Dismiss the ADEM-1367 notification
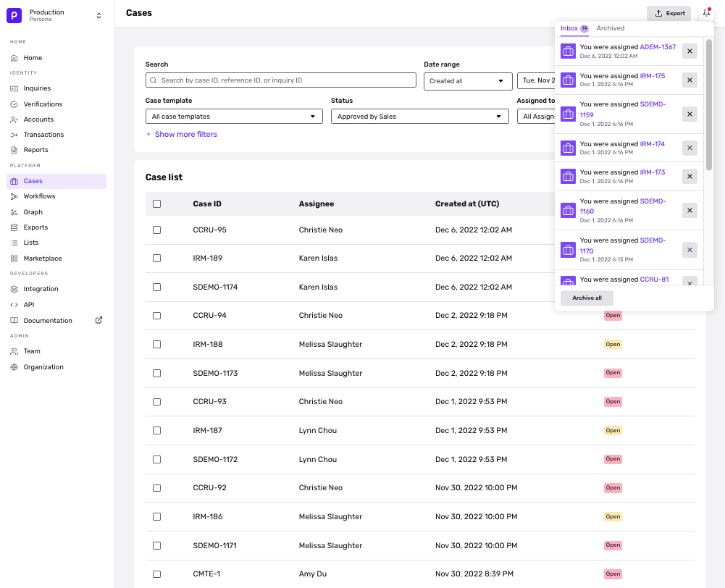725x588 pixels. tap(690, 51)
